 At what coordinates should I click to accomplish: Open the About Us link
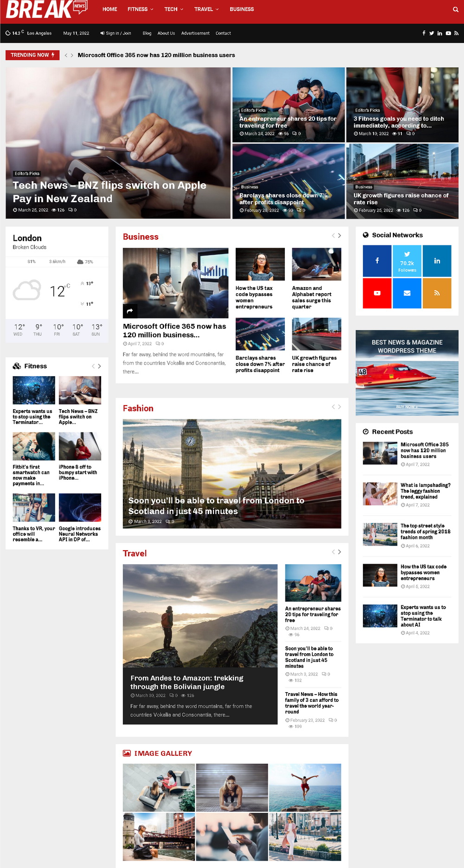click(x=166, y=33)
